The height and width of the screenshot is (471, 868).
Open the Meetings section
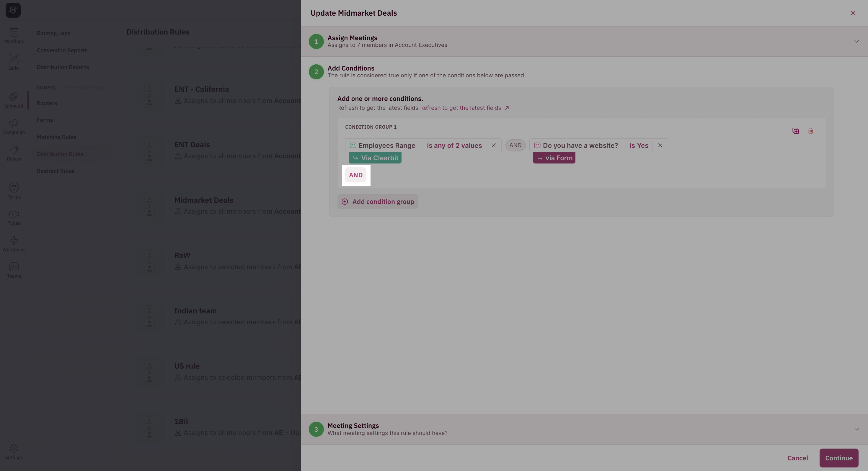coord(14,35)
